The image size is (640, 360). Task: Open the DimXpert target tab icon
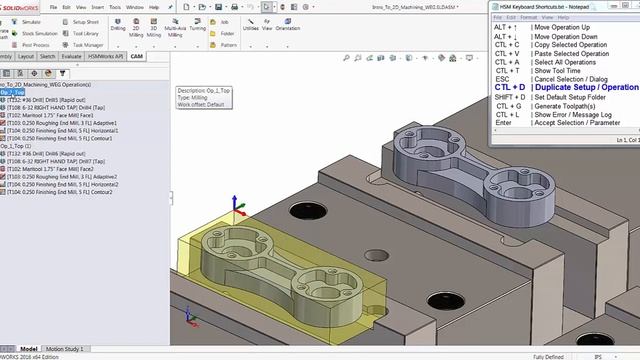point(34,73)
